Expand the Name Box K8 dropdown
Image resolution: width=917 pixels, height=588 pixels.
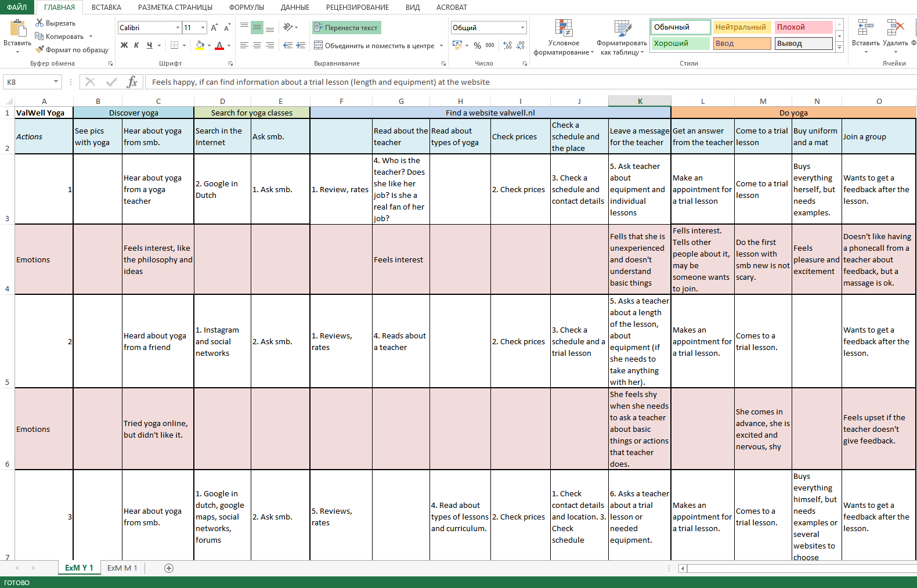pos(56,82)
